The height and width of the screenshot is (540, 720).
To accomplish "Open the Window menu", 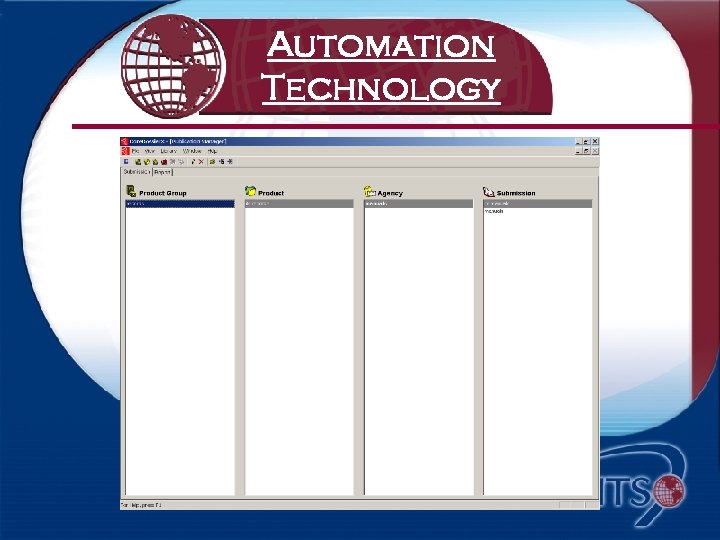I will [x=192, y=151].
